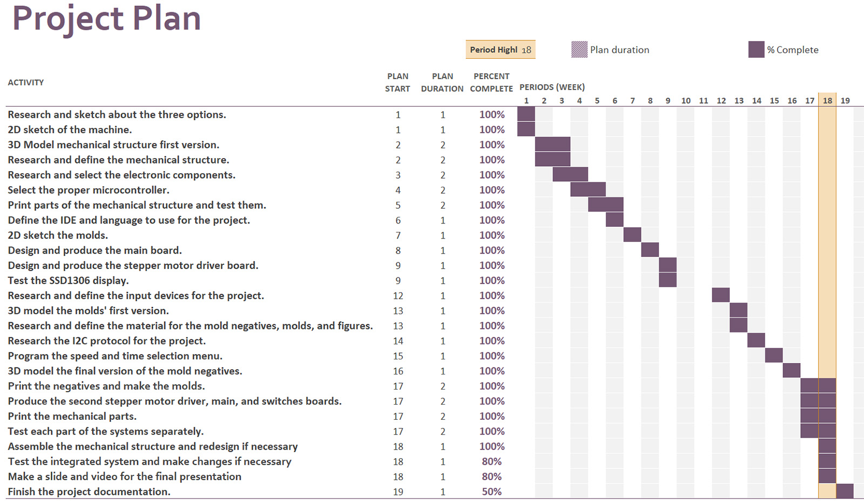864x504 pixels.
Task: Click Gantt bar for Program the speed and time menu
Action: tap(774, 355)
